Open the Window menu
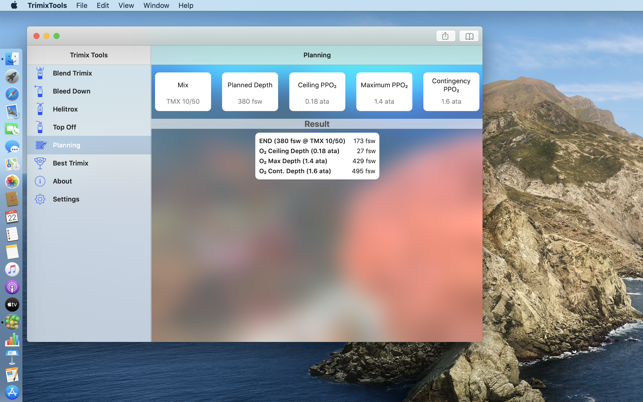 coord(156,5)
